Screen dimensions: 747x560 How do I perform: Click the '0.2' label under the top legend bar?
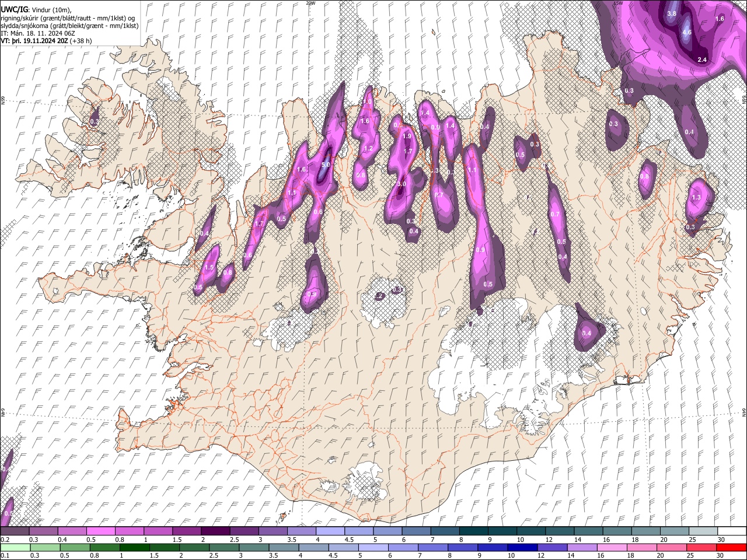click(5, 540)
